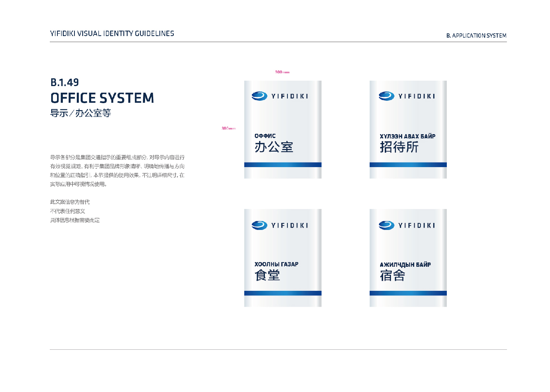550x392 pixels.
Task: Click the swirl logo on the office sign
Action: pos(259,96)
